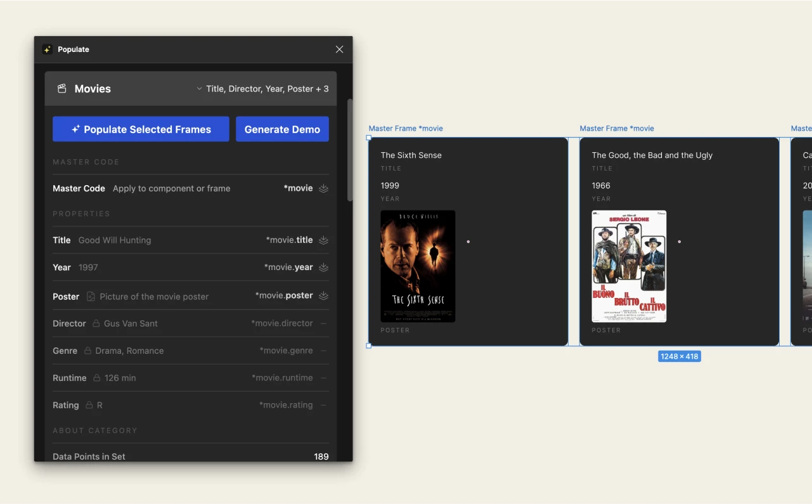Click the Good Will Hunting sample value
The image size is (812, 504).
coord(115,240)
